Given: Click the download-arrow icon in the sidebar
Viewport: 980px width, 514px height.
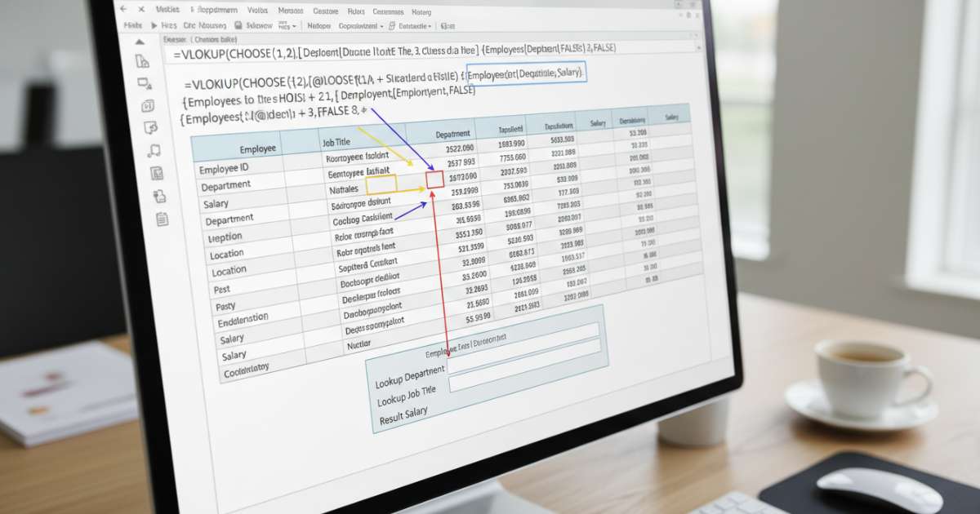Looking at the screenshot, I should (159, 196).
